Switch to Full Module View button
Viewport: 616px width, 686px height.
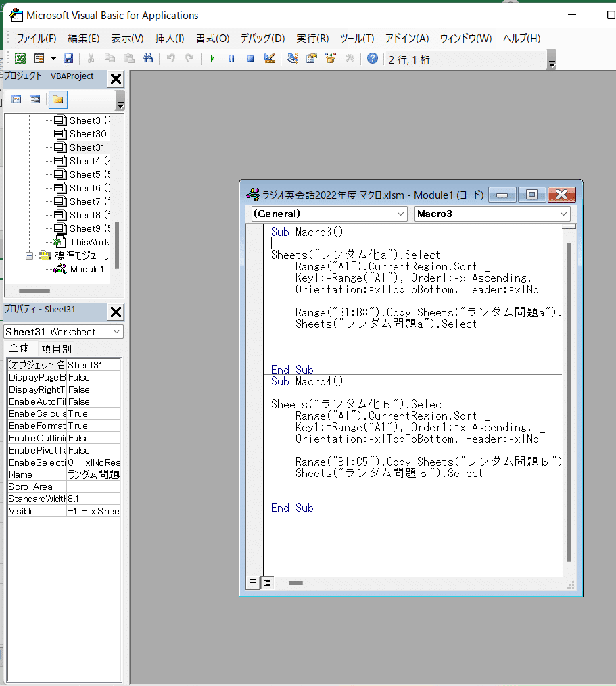click(266, 583)
